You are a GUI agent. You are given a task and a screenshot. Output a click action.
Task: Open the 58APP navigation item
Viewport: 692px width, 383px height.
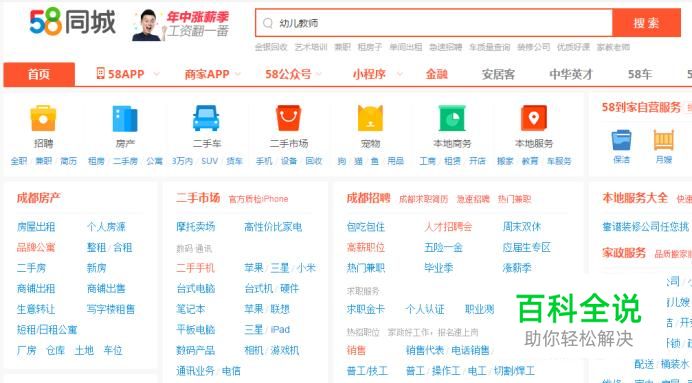[x=126, y=74]
